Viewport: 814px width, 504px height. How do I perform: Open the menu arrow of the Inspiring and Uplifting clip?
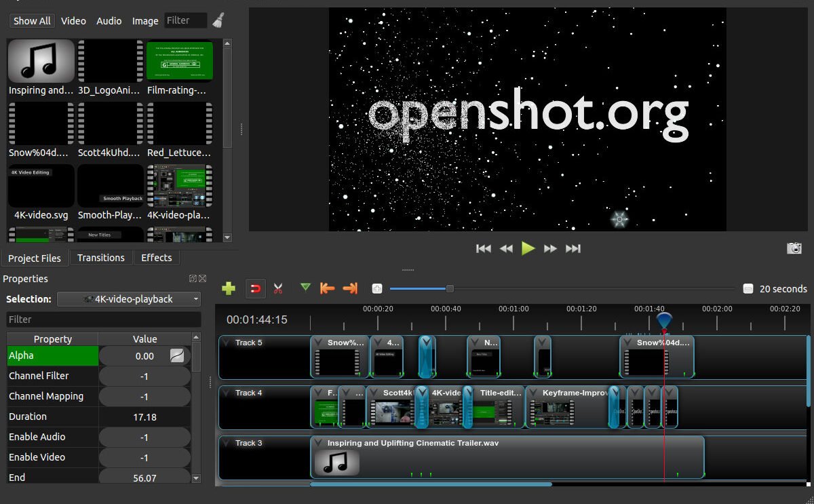(319, 443)
